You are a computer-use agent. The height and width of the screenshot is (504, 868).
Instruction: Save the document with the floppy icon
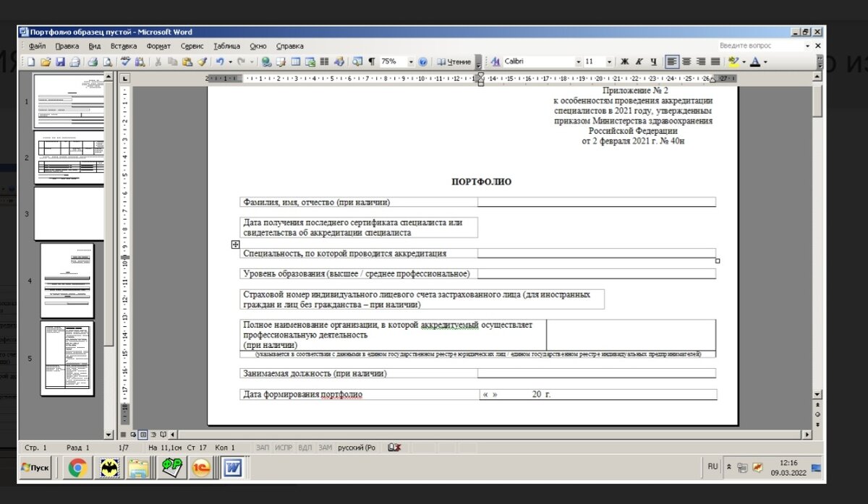[60, 62]
